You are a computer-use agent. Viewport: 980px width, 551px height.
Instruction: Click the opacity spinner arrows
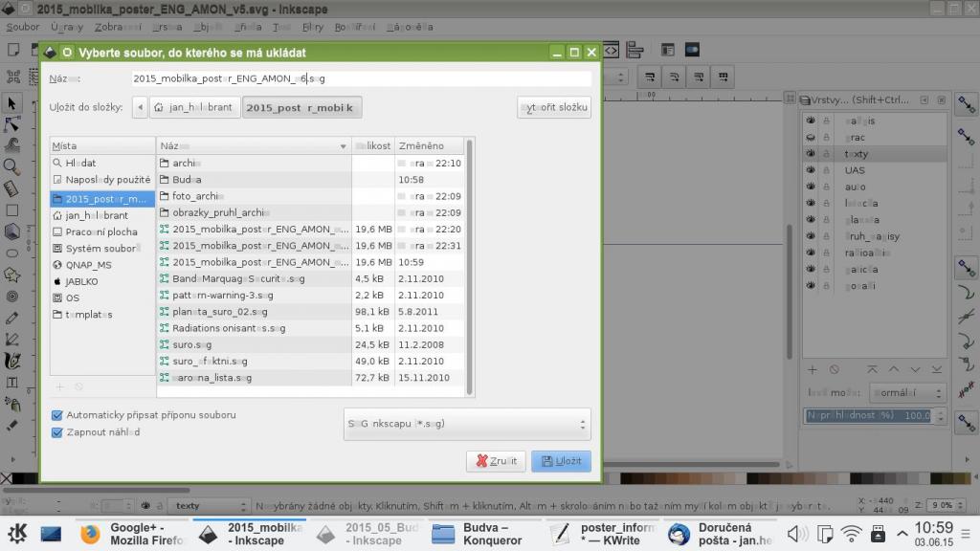click(x=941, y=415)
